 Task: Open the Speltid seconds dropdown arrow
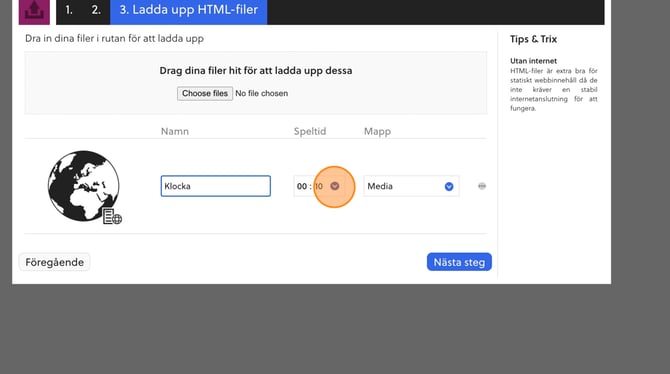[335, 186]
